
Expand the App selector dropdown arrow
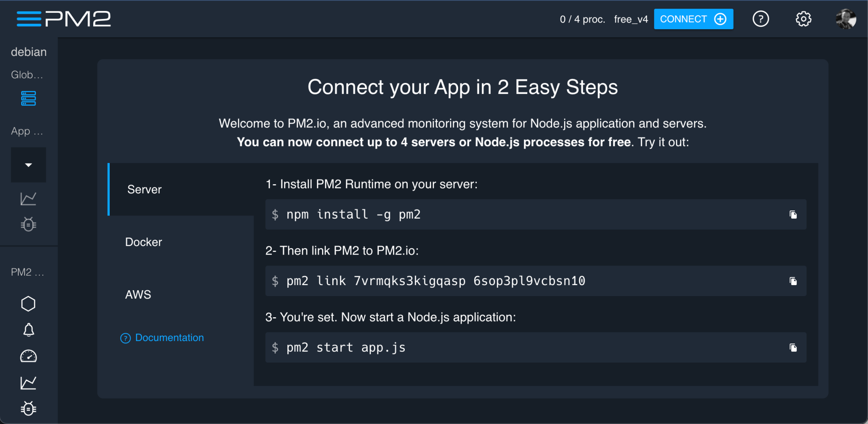click(28, 165)
